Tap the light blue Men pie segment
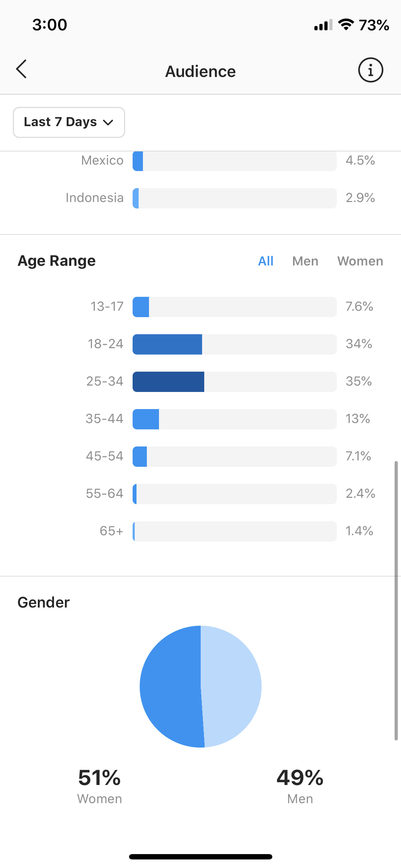This screenshot has width=401, height=868. point(232,687)
